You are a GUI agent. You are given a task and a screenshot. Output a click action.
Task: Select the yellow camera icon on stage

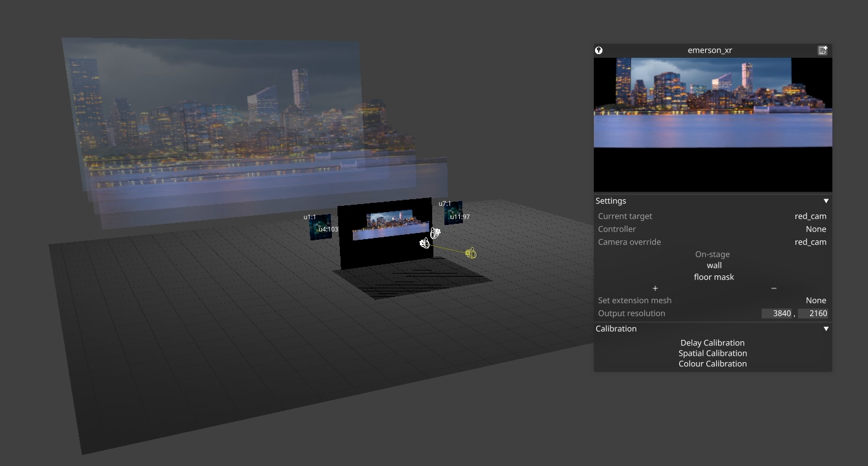pyautogui.click(x=471, y=253)
